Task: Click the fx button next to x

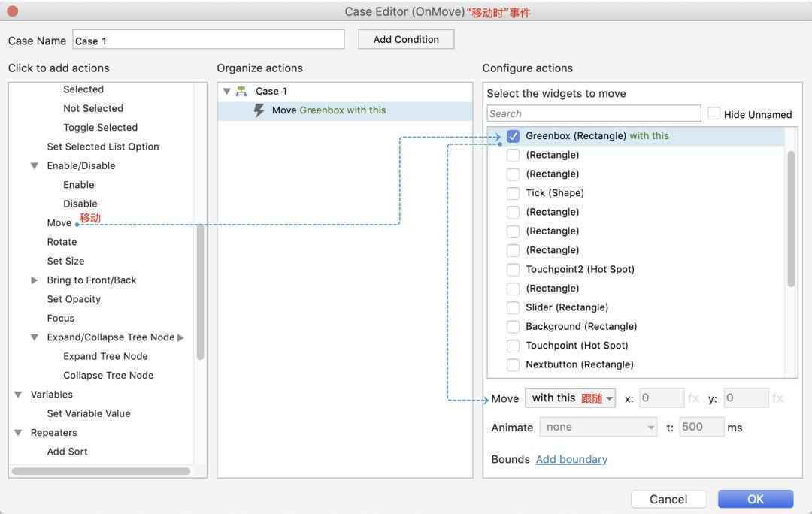Action: point(693,398)
